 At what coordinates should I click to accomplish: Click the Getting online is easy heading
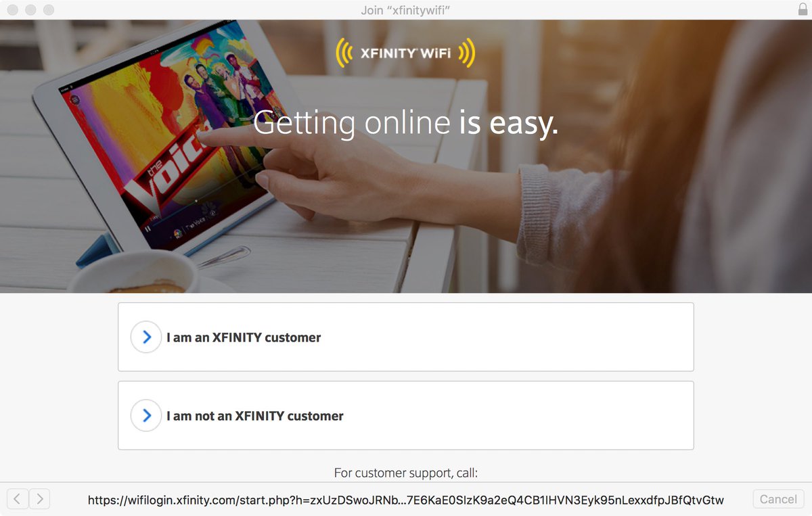pyautogui.click(x=406, y=124)
